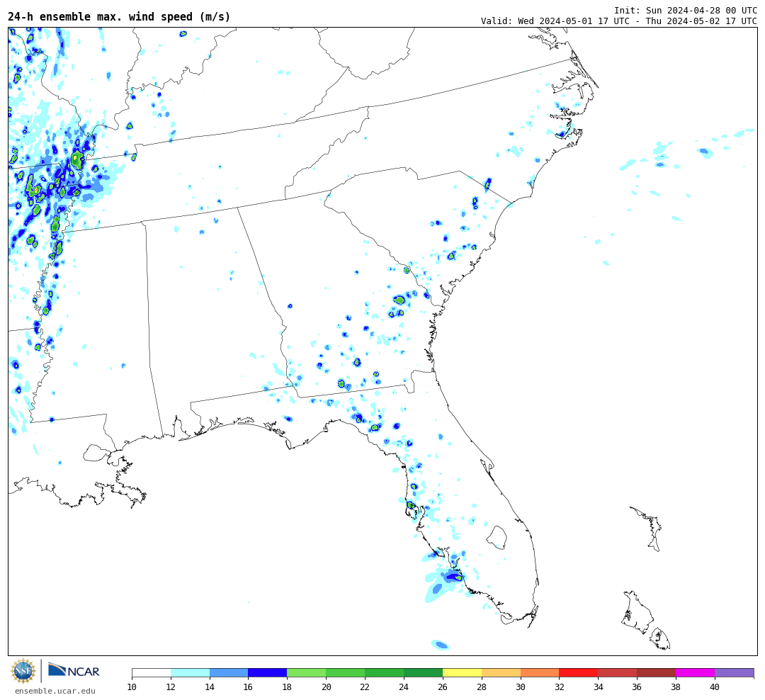
Task: Click the plot title '24-h ensemble max. wind speed (m/s)'
Action: point(119,16)
